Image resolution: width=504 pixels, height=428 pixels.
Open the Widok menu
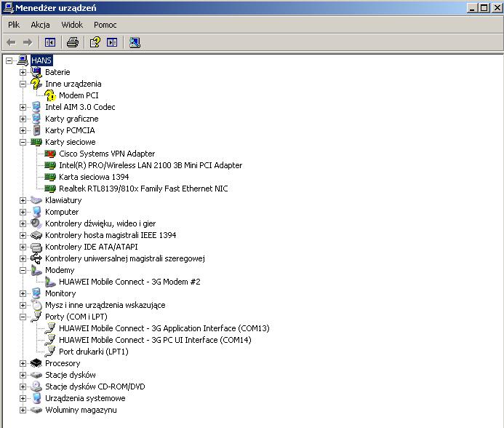(72, 25)
